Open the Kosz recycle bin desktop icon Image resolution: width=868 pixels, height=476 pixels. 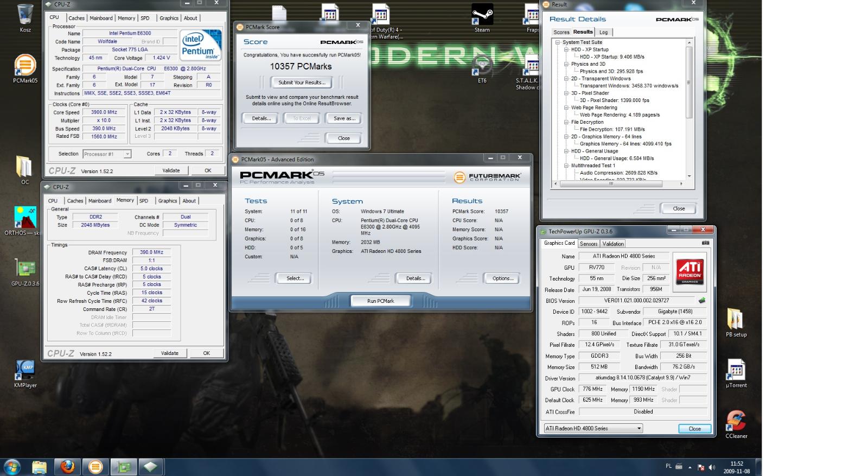(x=25, y=18)
